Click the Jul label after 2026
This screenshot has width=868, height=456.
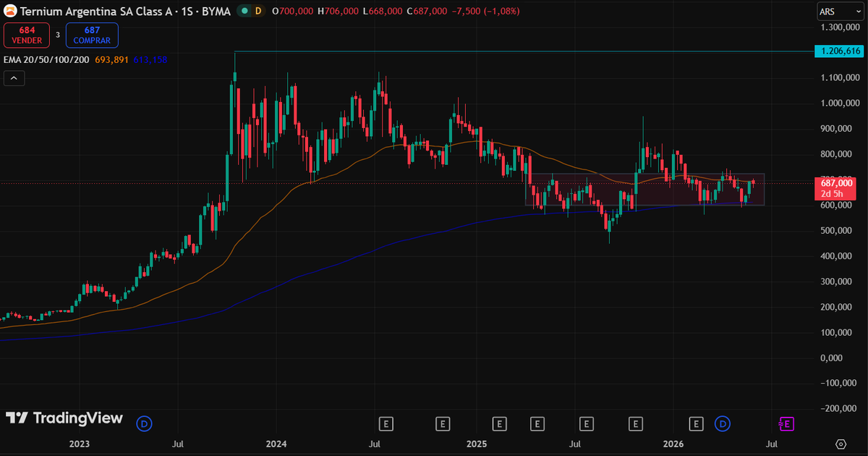[772, 444]
